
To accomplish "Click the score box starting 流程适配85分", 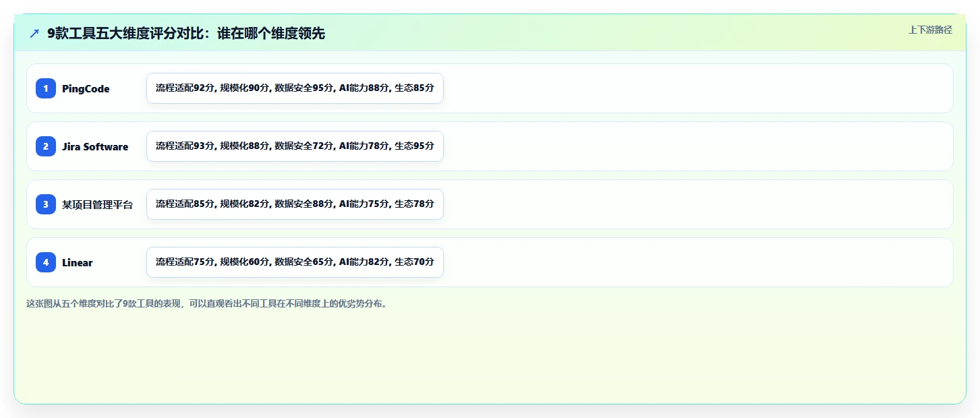I will click(x=295, y=204).
